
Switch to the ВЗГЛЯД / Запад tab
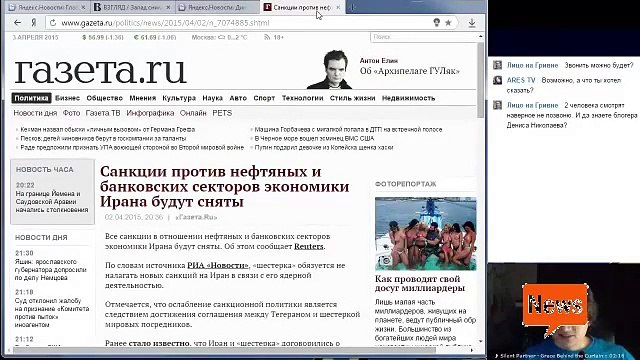(131, 7)
